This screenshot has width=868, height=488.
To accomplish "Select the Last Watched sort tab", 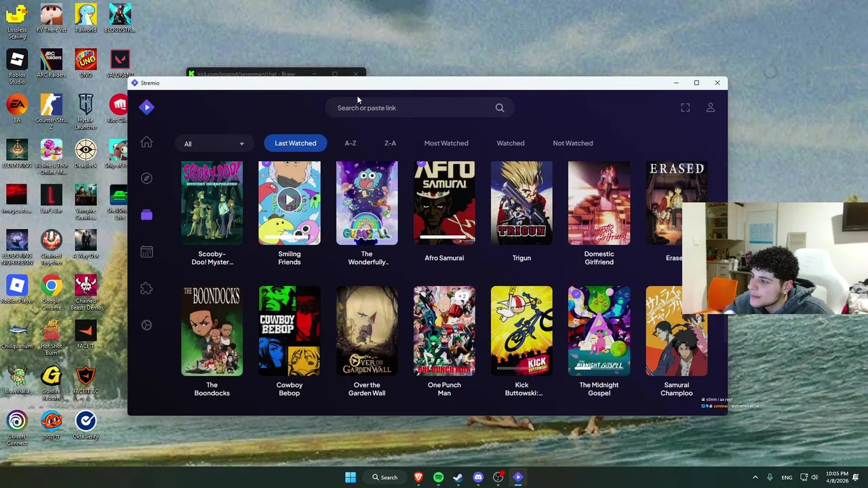I will (295, 143).
